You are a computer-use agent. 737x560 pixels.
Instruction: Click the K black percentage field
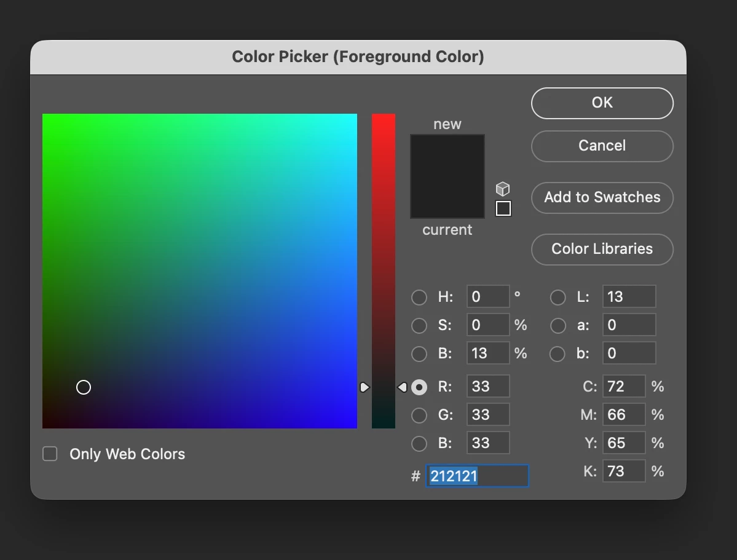(624, 471)
